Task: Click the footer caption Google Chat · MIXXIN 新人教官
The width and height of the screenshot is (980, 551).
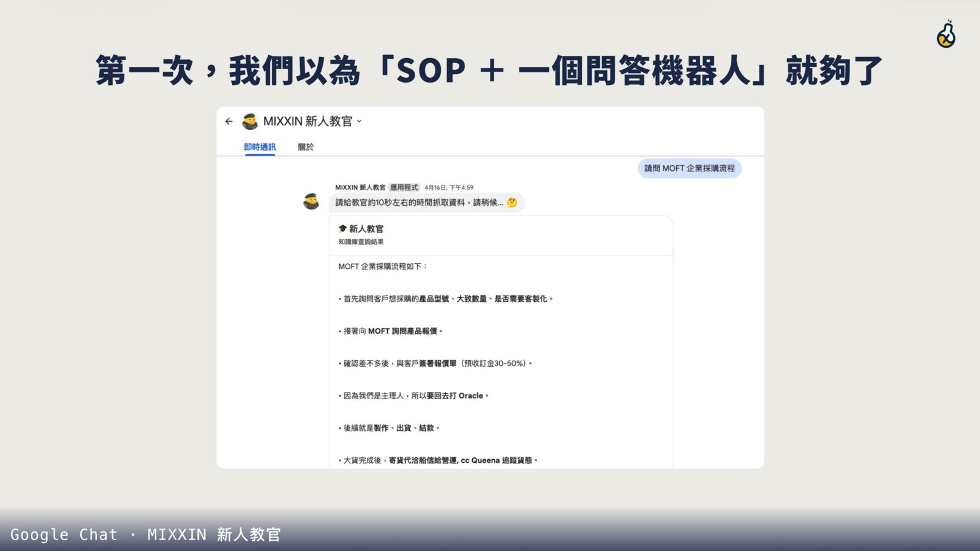Action: tap(146, 534)
